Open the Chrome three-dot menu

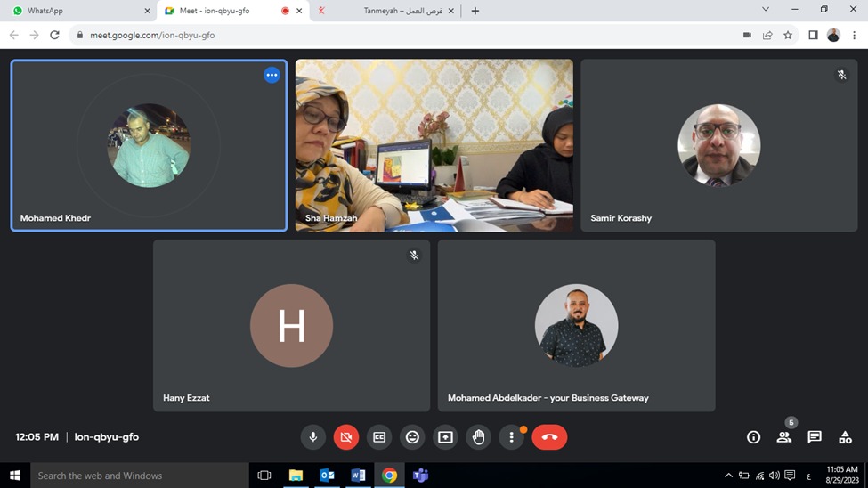coord(854,35)
